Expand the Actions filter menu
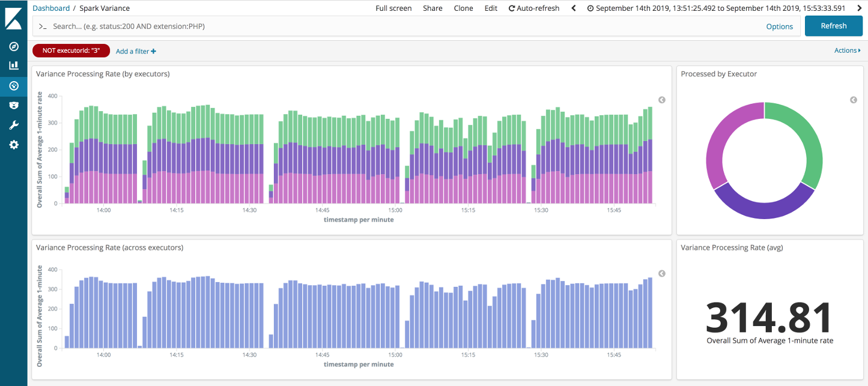This screenshot has height=386, width=868. pos(847,50)
